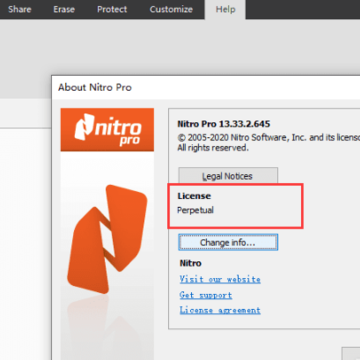
Task: Open the Visit our website link
Action: coord(220,279)
